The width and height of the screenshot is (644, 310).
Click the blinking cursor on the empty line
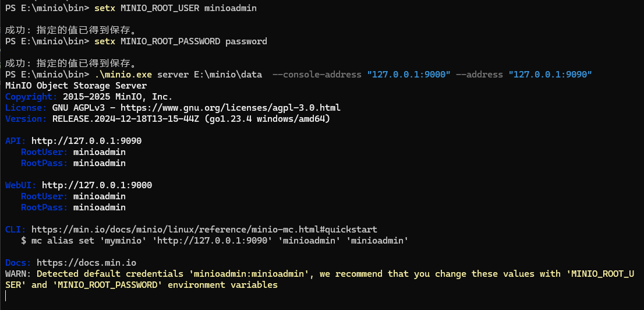tap(5, 297)
